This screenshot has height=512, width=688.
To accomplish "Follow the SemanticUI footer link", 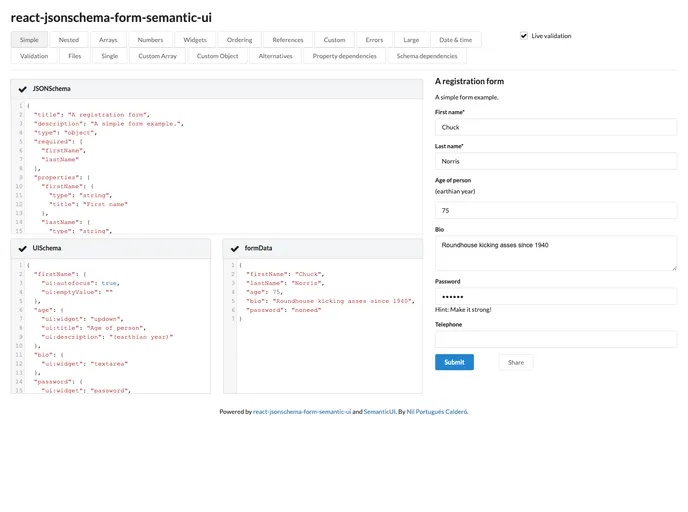I will tap(380, 412).
